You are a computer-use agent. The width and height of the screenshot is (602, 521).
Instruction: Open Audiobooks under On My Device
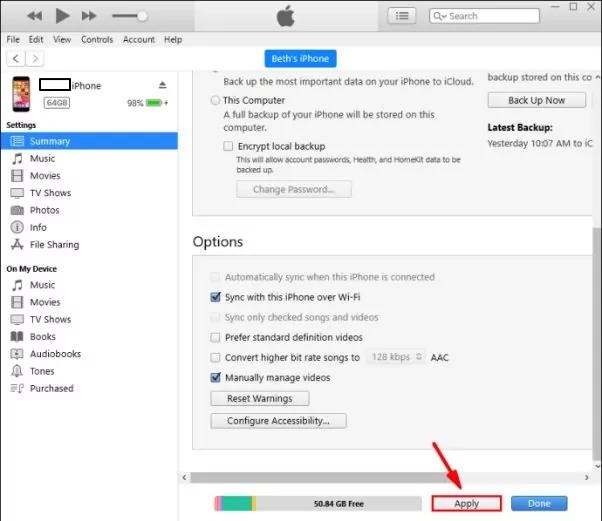(55, 354)
